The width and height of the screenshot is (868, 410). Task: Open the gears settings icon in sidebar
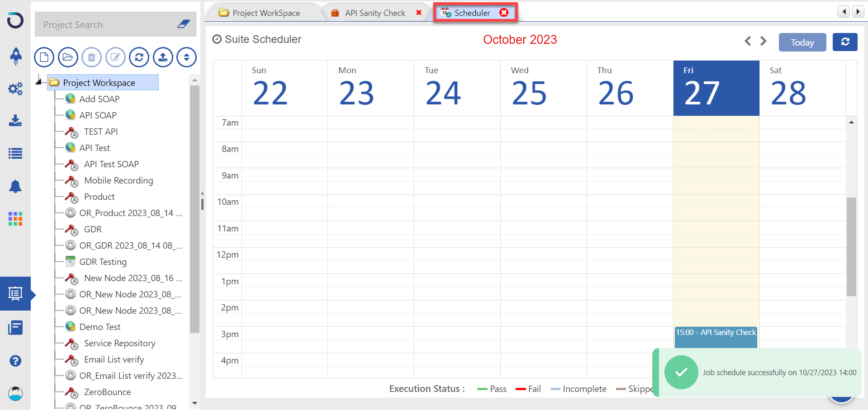[15, 89]
